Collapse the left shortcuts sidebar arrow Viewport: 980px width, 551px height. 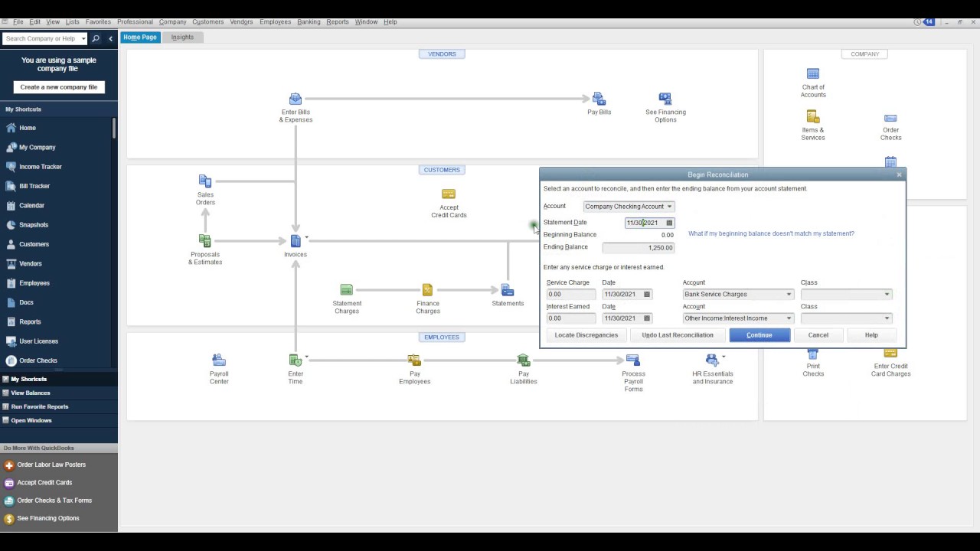(x=110, y=38)
